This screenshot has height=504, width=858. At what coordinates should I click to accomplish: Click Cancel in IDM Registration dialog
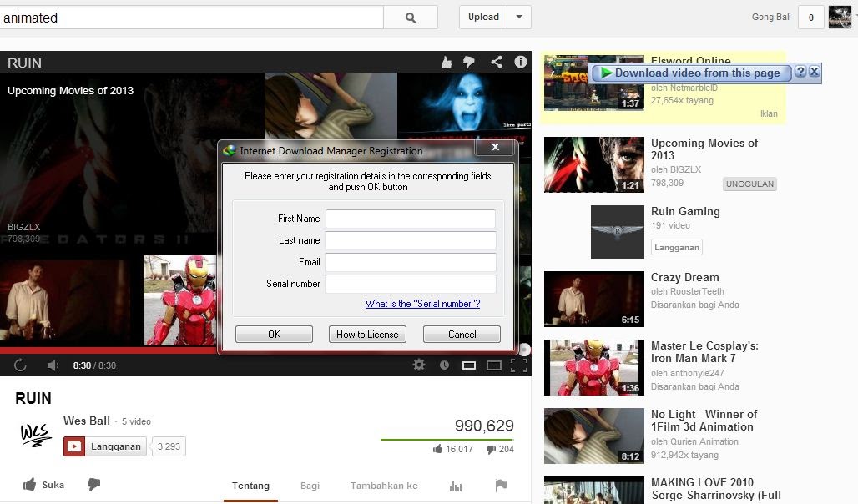pos(462,335)
